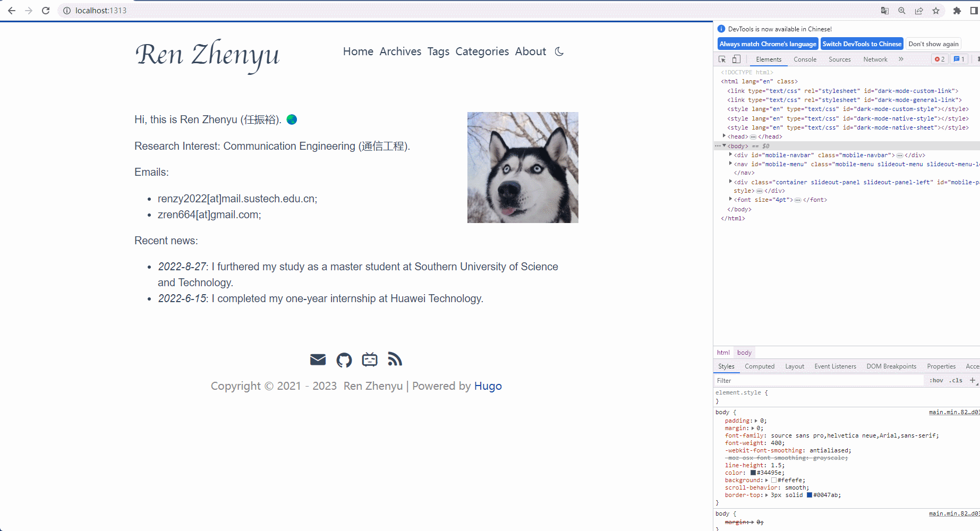Activate the DevTools element inspector picker
980x531 pixels.
pyautogui.click(x=722, y=59)
